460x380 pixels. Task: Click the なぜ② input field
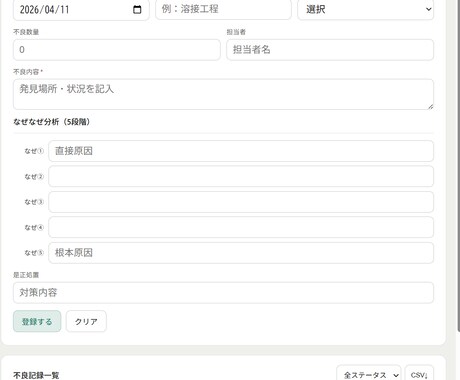(241, 176)
